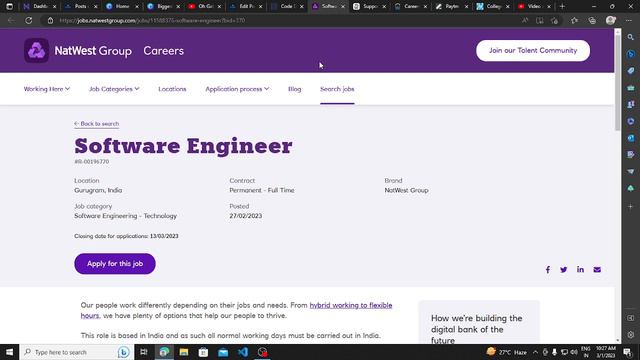Open Windows Start menu
640x360 pixels.
(9, 352)
